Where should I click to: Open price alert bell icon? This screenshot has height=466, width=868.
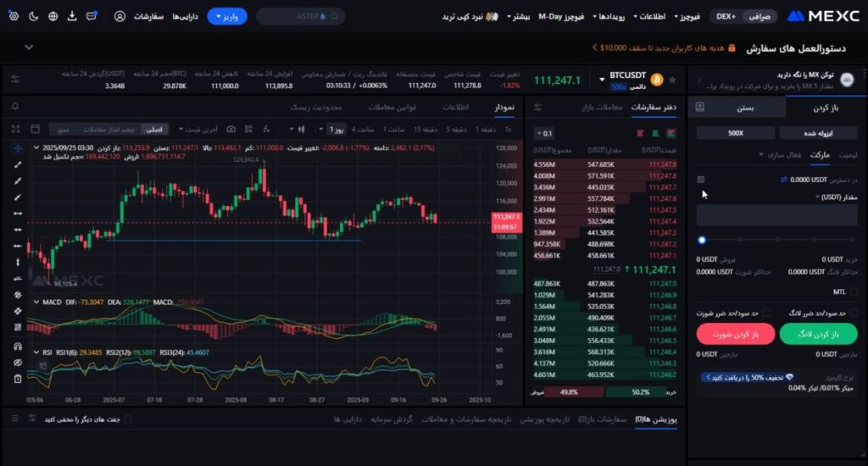click(x=15, y=107)
